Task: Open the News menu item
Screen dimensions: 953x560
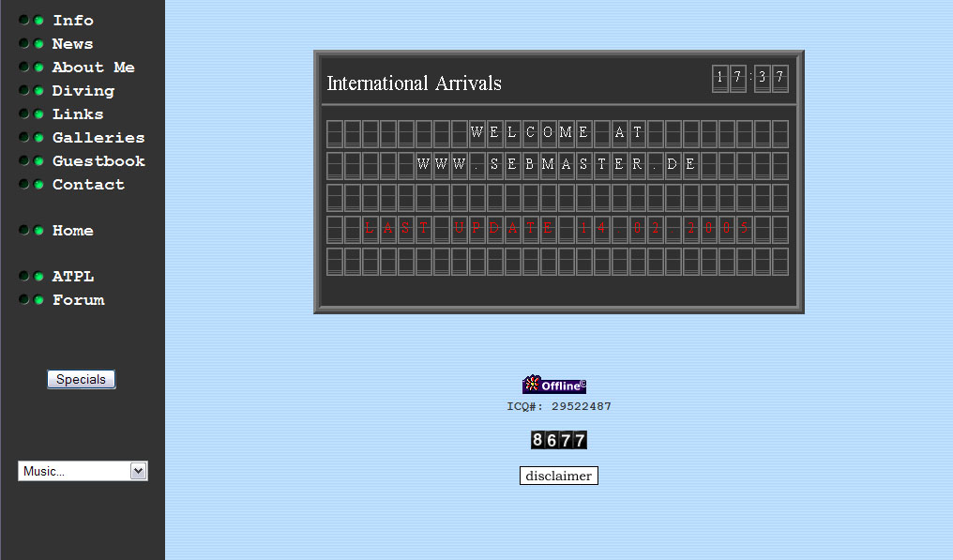Action: point(72,44)
